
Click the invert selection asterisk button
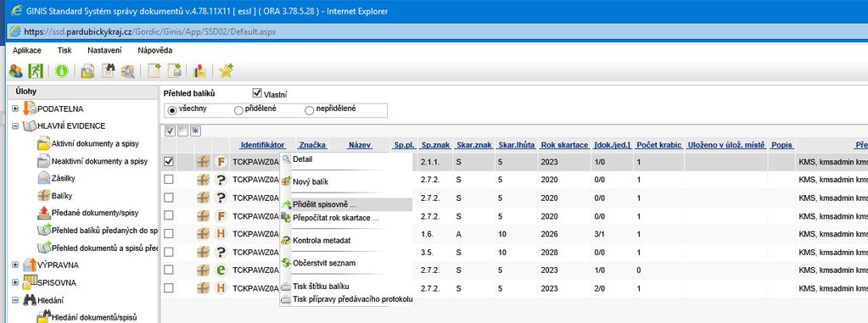tap(195, 131)
